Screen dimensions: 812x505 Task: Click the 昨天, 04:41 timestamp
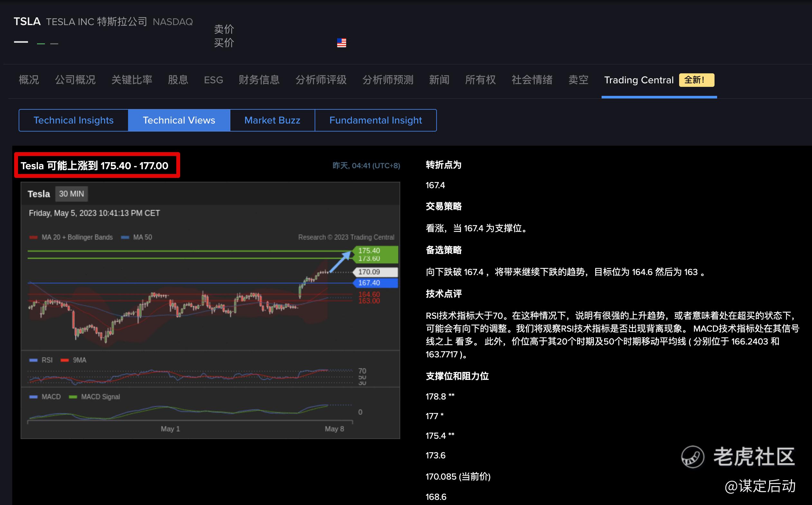[x=366, y=166]
